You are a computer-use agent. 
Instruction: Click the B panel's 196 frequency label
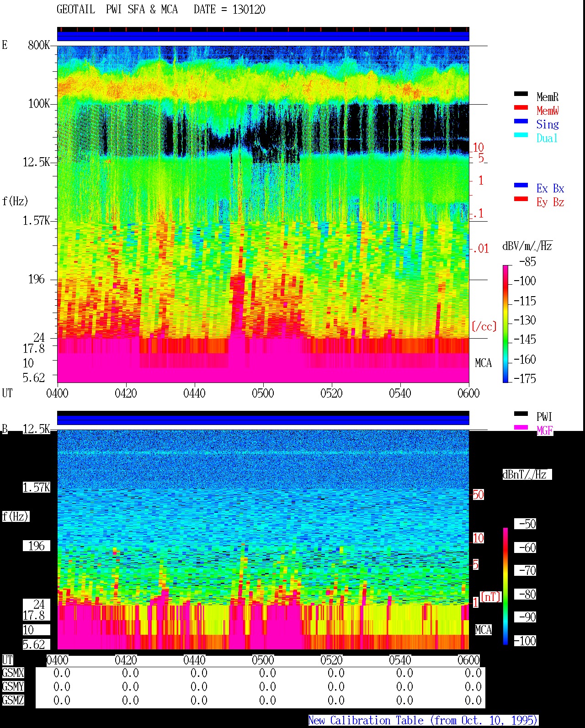[36, 546]
